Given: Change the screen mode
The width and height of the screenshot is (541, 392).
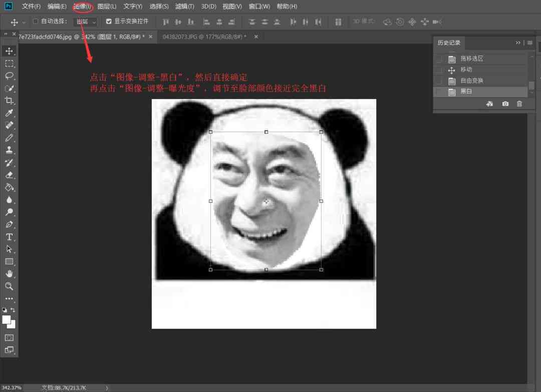Looking at the screenshot, I should [10, 350].
